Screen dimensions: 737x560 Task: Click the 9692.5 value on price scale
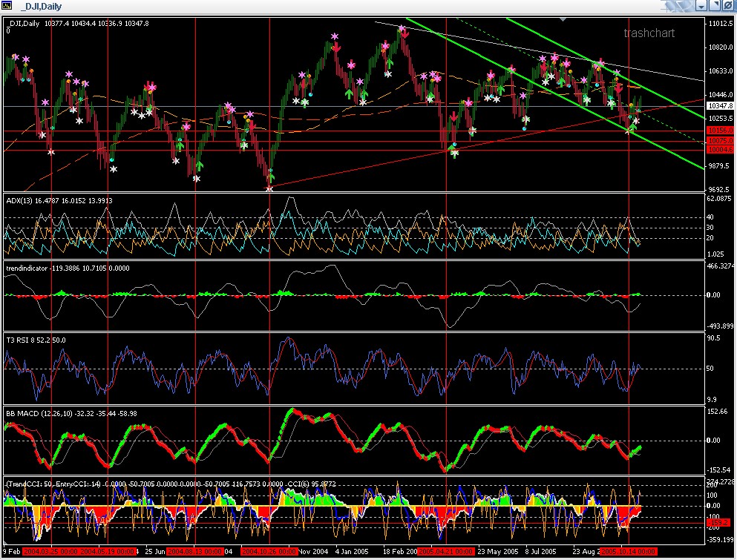(719, 189)
